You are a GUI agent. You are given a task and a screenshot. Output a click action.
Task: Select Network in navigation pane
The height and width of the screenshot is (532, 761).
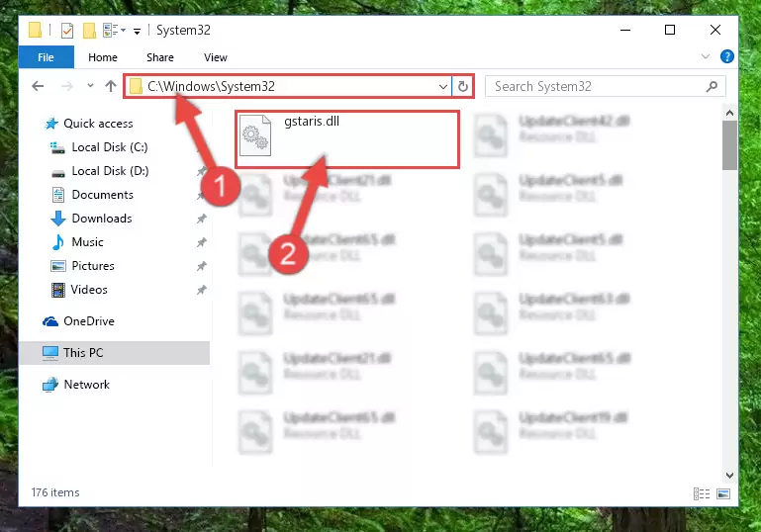87,385
